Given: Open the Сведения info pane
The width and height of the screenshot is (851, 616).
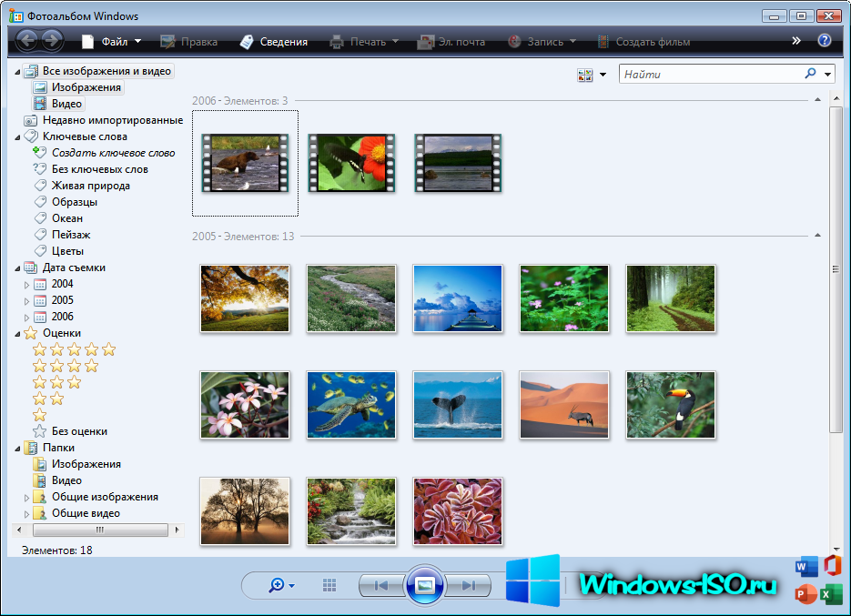Looking at the screenshot, I should tap(274, 41).
